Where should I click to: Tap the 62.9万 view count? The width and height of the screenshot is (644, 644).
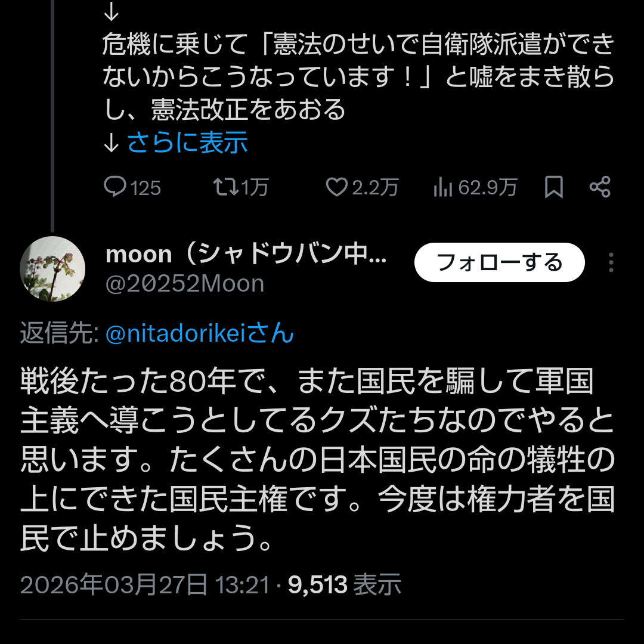487,188
